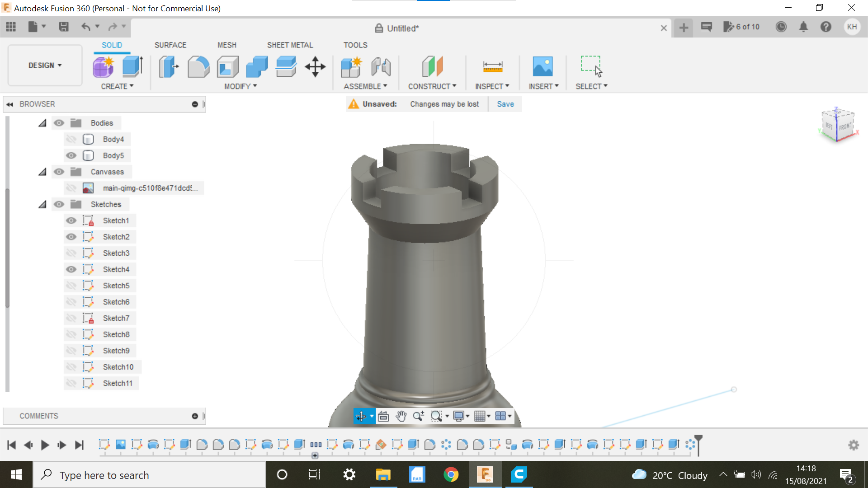The width and height of the screenshot is (868, 488).
Task: Select the window Select tool
Action: 591,66
